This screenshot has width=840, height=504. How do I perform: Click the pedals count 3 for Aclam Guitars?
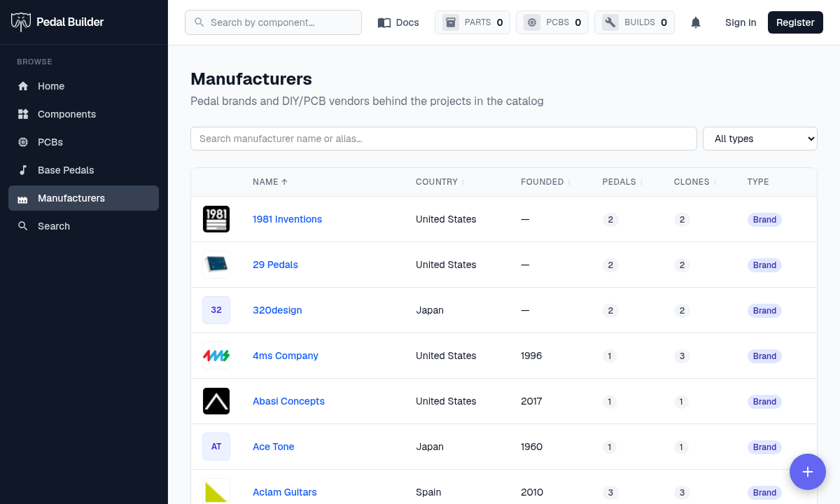click(610, 492)
